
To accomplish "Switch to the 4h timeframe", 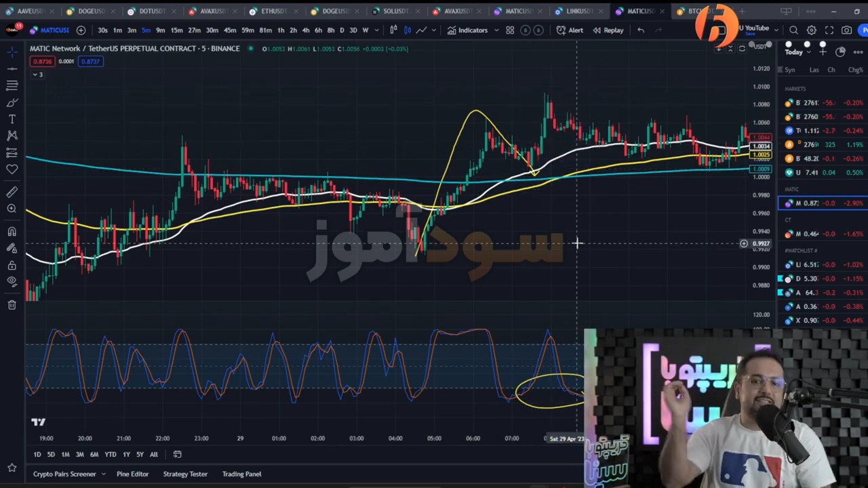I will click(306, 30).
